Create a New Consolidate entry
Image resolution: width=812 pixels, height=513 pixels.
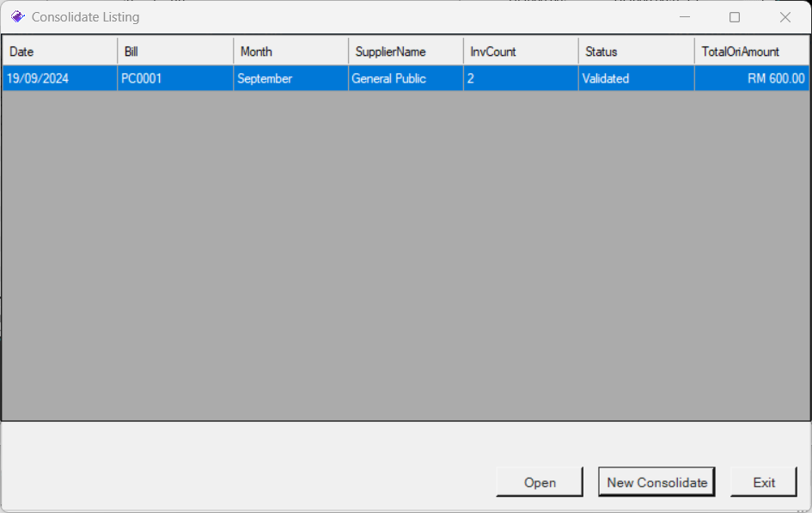pos(656,482)
